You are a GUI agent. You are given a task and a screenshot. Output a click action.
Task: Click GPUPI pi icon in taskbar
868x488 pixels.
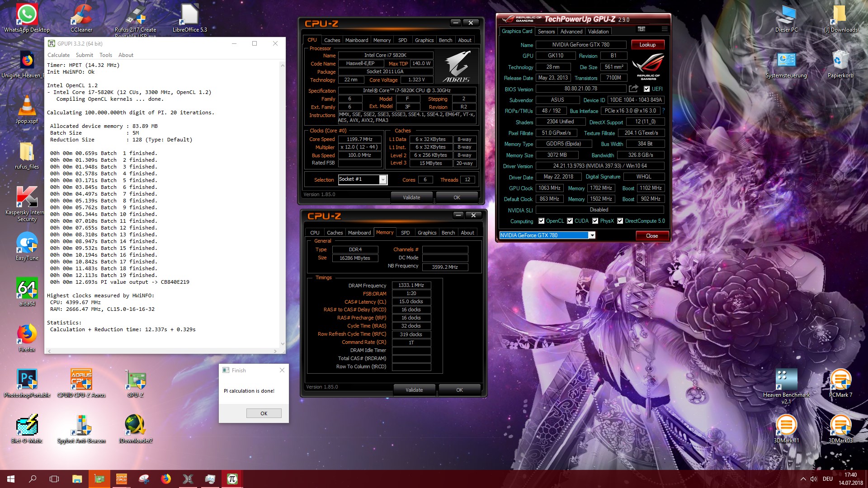(232, 479)
